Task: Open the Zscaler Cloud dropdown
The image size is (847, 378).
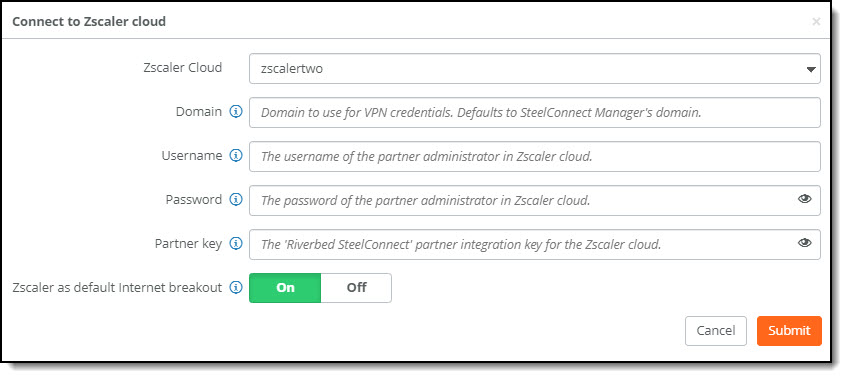Action: 535,69
